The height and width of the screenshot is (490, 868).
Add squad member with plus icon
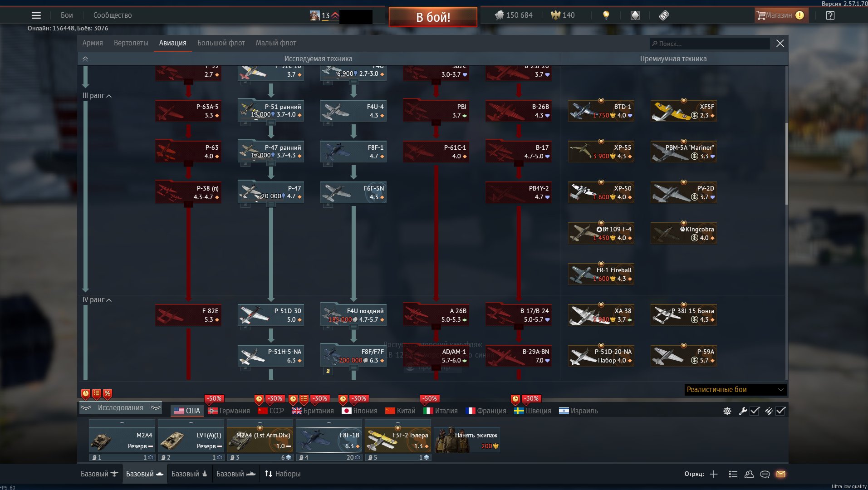[x=714, y=474]
